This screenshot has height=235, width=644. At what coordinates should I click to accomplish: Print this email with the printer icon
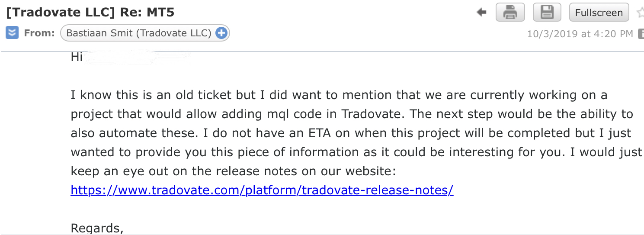coord(510,12)
